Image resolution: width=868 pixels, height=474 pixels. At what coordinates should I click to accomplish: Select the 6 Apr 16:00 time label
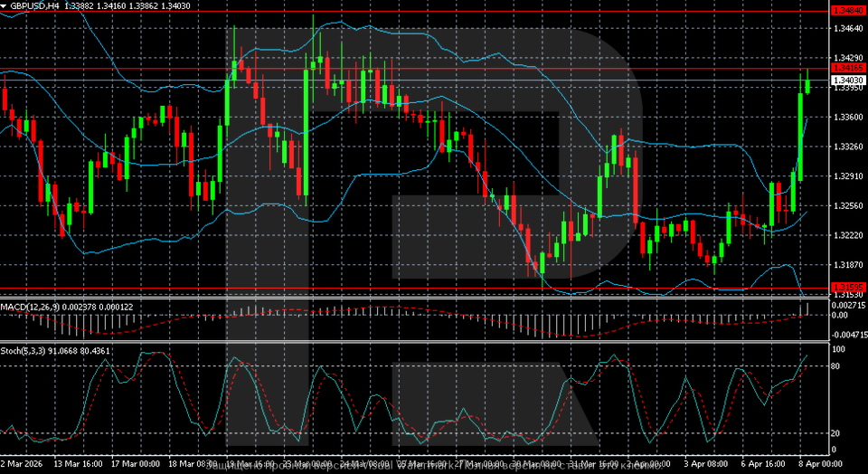coord(764,462)
